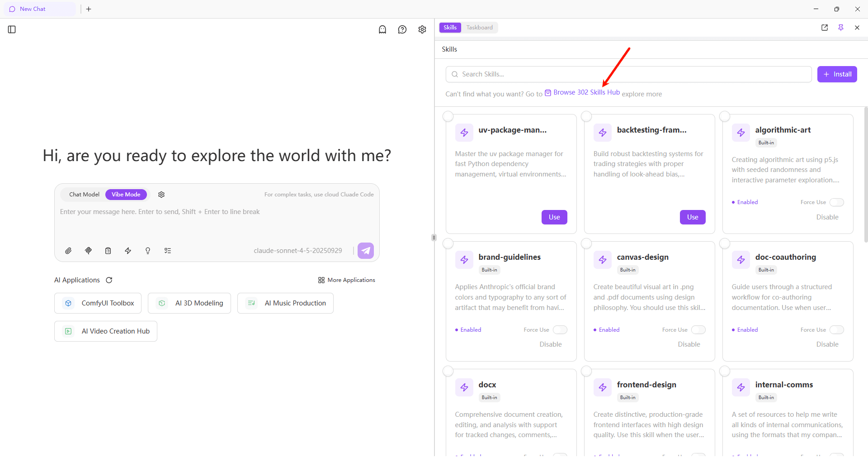Click the lightbulb icon in message toolbar
Viewport: 868px width, 467px height.
click(x=148, y=251)
